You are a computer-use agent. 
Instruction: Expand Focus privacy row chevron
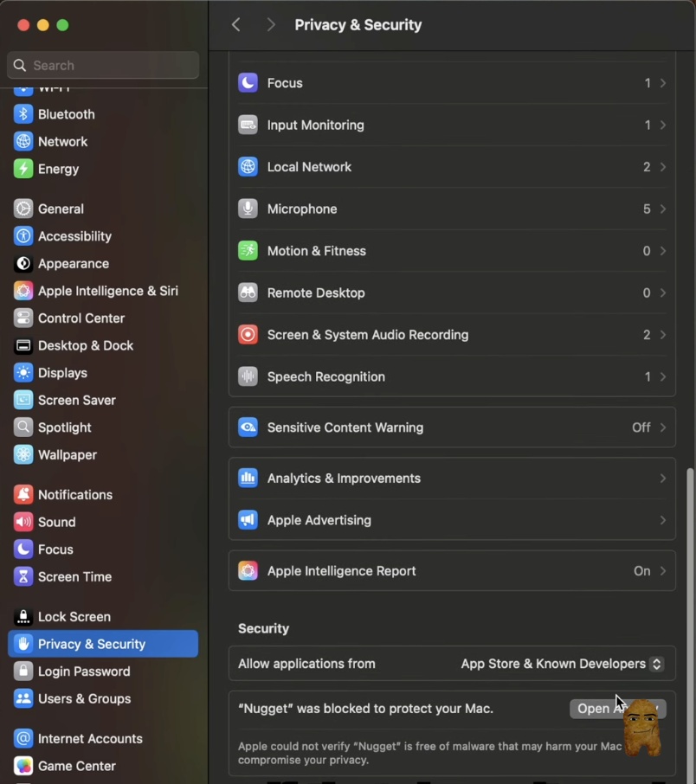click(662, 83)
